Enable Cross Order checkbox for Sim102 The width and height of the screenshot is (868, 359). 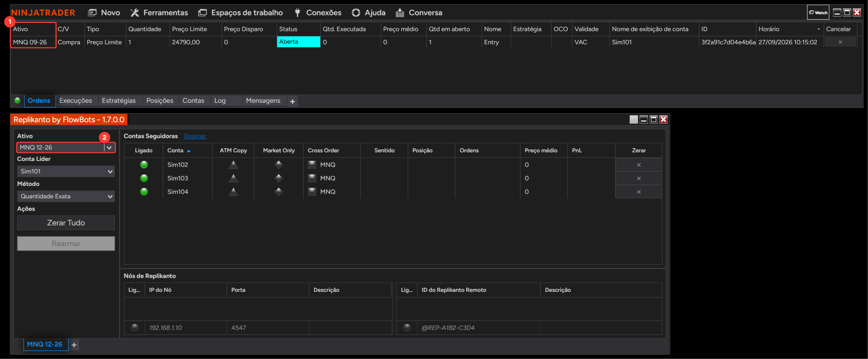pyautogui.click(x=312, y=164)
